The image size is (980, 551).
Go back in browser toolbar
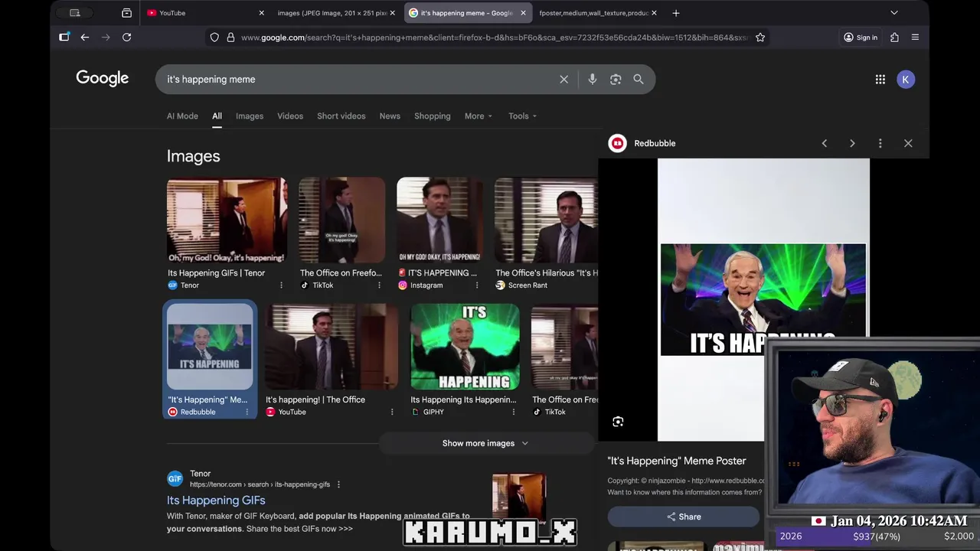[x=85, y=37]
